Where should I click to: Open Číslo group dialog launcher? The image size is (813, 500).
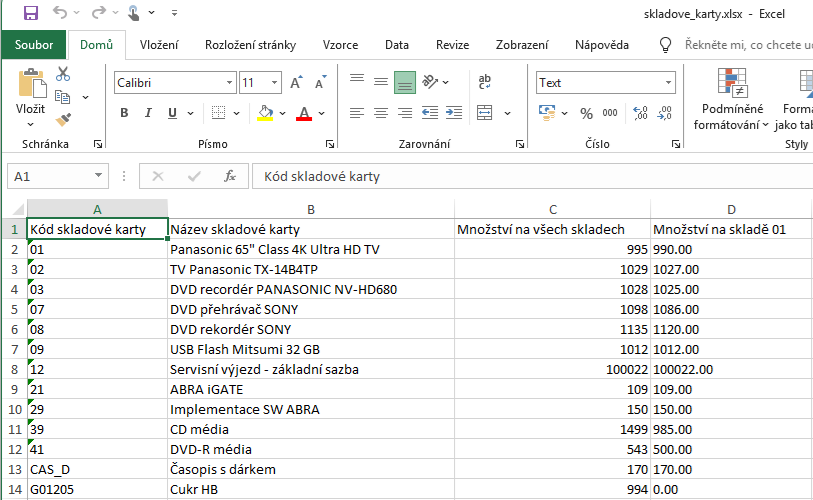coord(676,144)
